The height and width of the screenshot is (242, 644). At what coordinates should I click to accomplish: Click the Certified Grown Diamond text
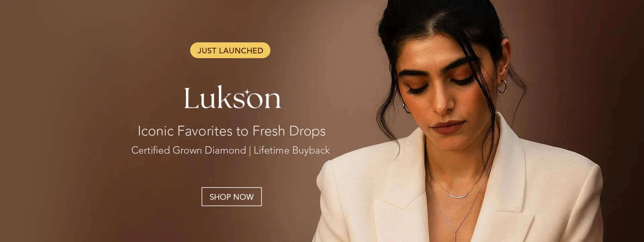[189, 150]
